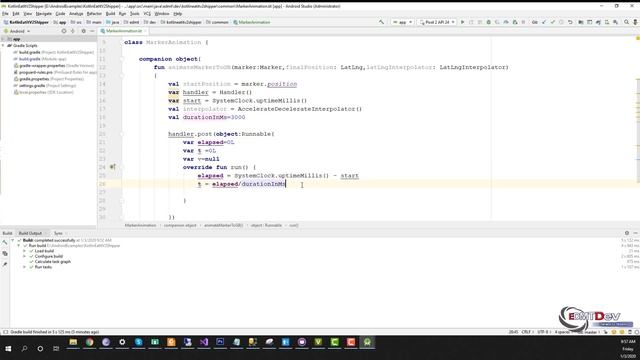Expand the Configure build node
Screen dimensions: 640x360
pyautogui.click(x=24, y=256)
